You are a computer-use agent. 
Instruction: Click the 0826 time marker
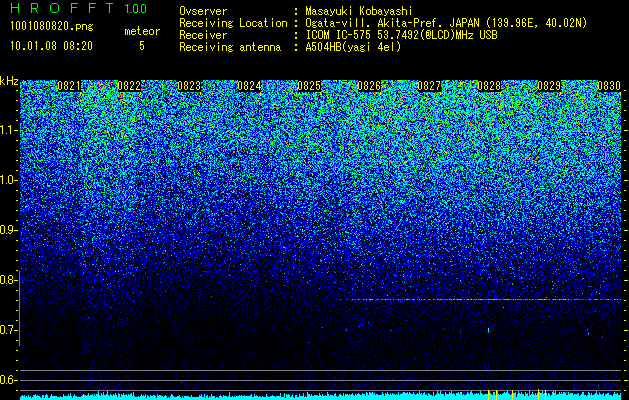pos(369,86)
